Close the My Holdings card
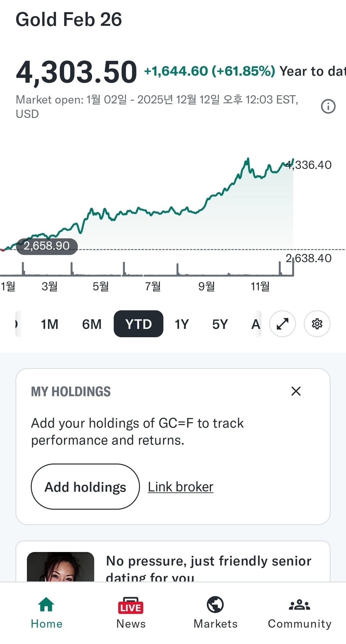 point(296,391)
